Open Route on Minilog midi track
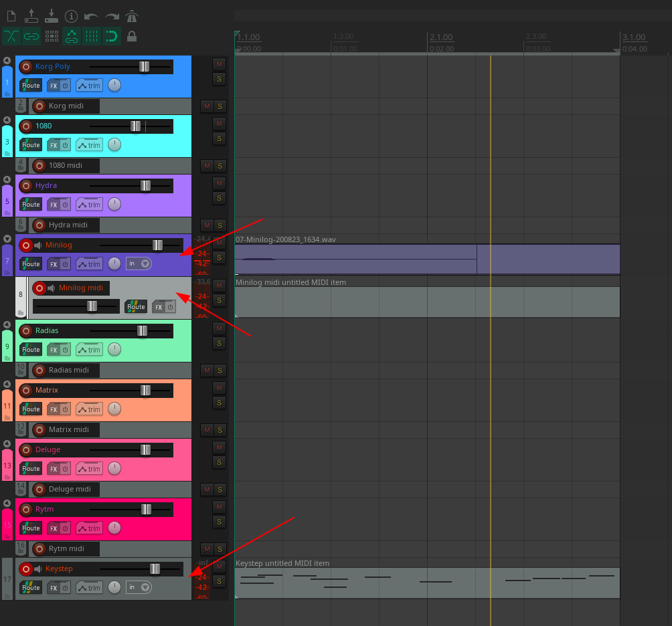This screenshot has height=626, width=672. tap(136, 306)
